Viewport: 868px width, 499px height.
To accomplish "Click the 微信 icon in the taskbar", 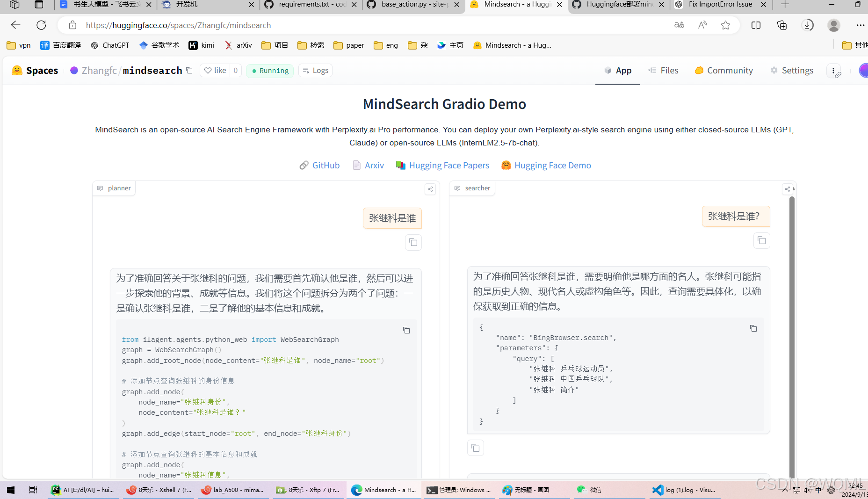I will click(581, 490).
